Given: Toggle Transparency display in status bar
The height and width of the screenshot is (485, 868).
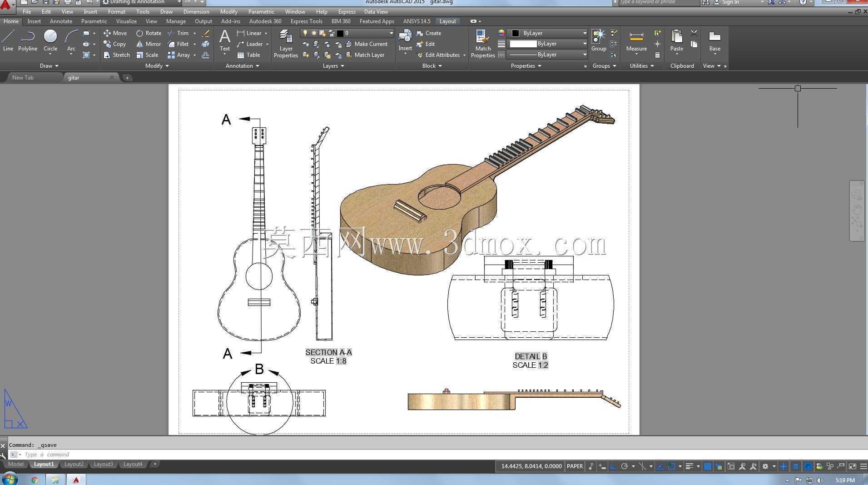Looking at the screenshot, I should (708, 466).
